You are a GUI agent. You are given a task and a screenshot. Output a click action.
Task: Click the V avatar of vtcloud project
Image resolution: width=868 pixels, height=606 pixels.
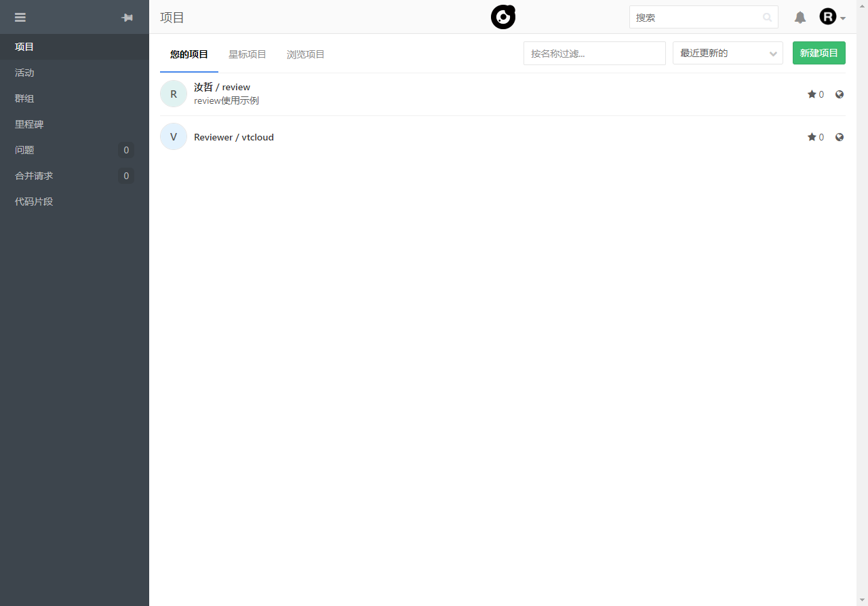174,136
